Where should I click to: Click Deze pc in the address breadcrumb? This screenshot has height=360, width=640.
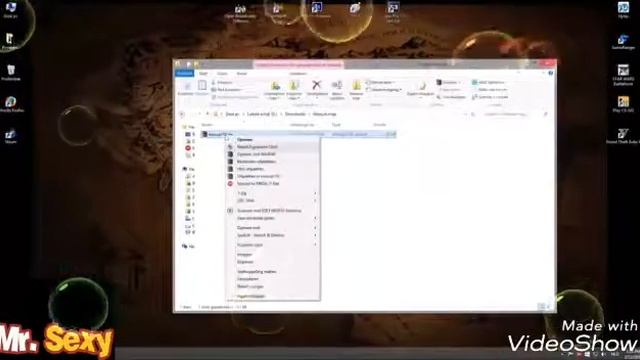coord(232,114)
